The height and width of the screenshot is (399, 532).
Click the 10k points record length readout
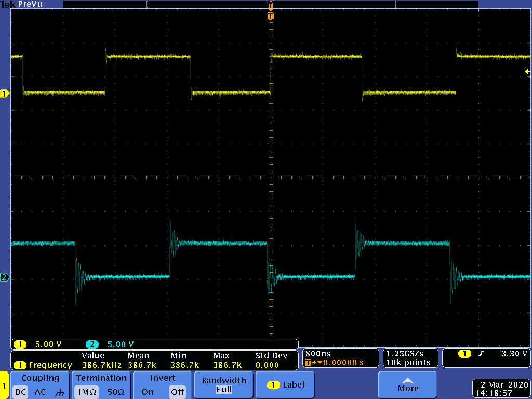click(x=408, y=362)
